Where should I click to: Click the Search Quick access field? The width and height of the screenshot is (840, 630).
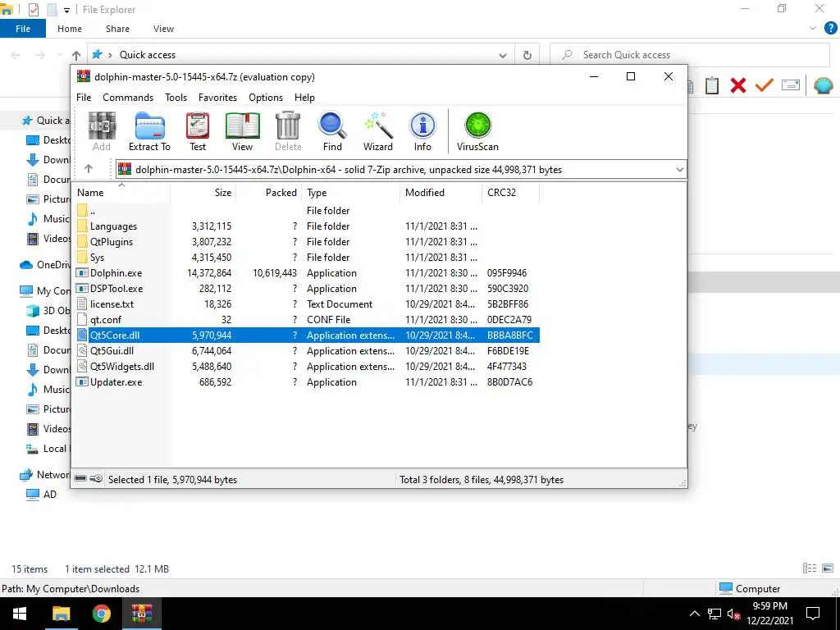point(689,55)
